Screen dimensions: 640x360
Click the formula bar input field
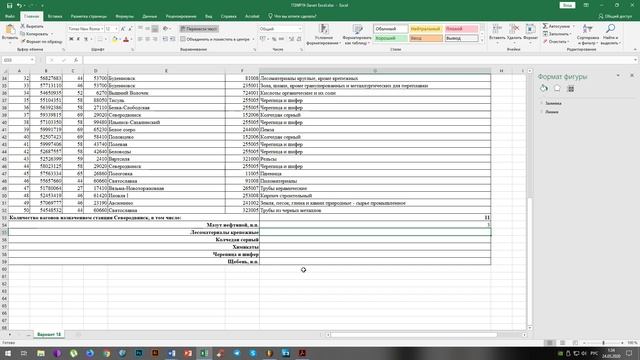pyautogui.click(x=359, y=60)
